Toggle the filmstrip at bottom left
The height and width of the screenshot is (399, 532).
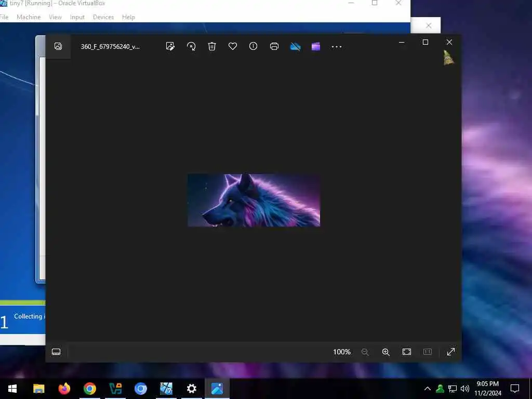click(x=56, y=352)
